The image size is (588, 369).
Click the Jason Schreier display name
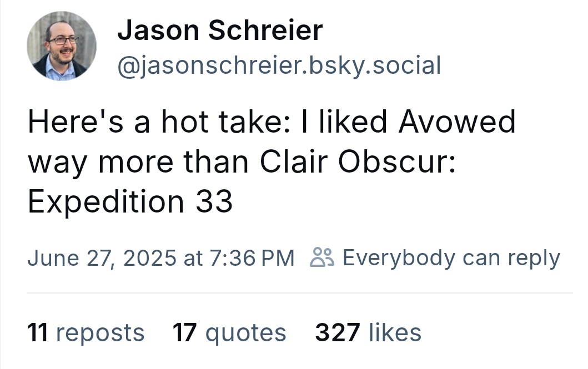point(220,30)
